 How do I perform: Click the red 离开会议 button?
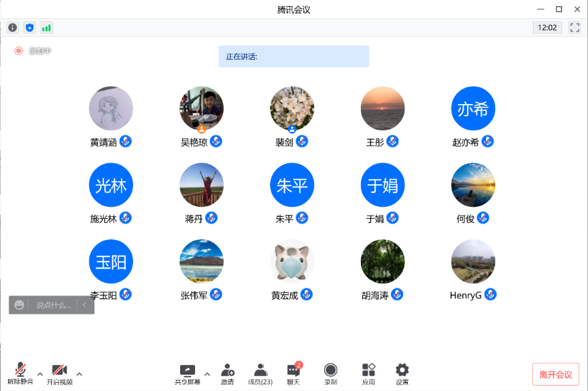pos(555,375)
